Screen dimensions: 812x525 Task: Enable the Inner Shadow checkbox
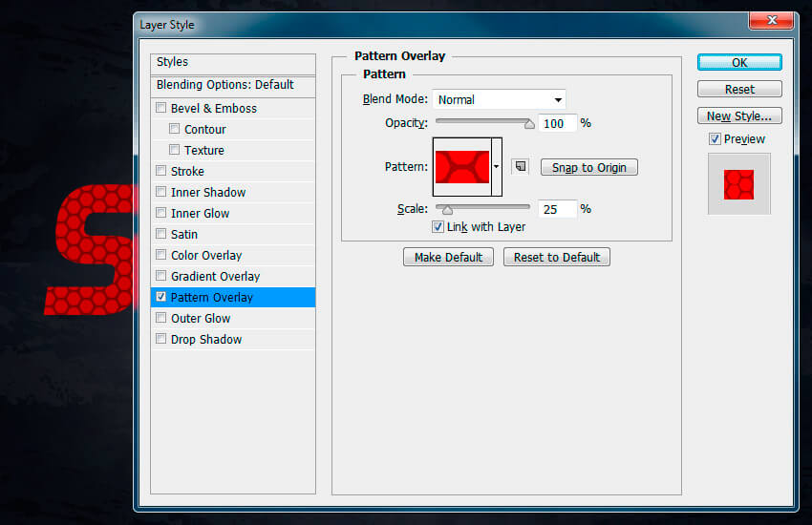pyautogui.click(x=161, y=191)
